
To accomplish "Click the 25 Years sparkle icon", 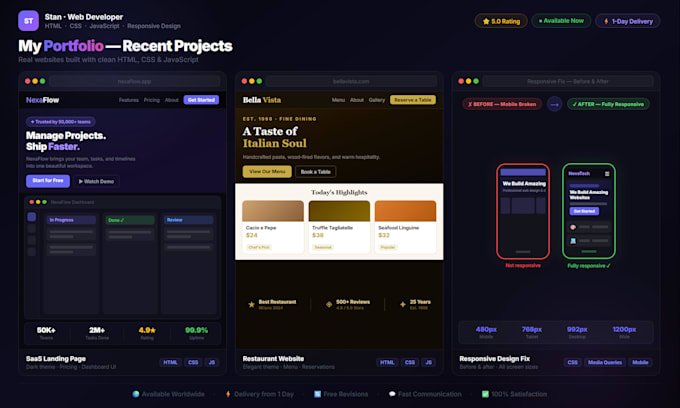I will tap(402, 305).
